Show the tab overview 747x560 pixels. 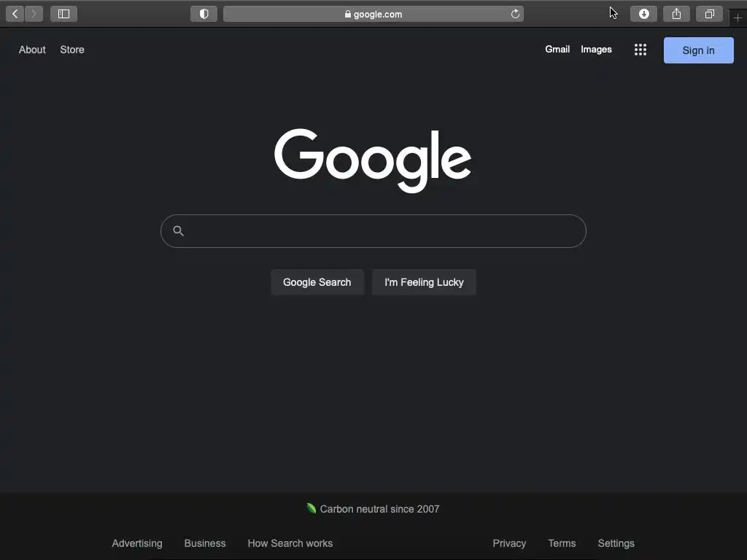click(709, 14)
